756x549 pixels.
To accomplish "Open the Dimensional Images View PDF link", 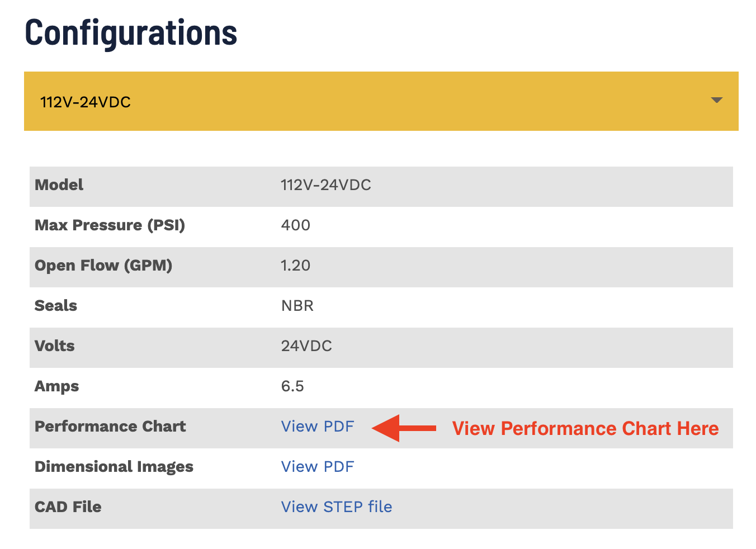I will click(x=317, y=467).
